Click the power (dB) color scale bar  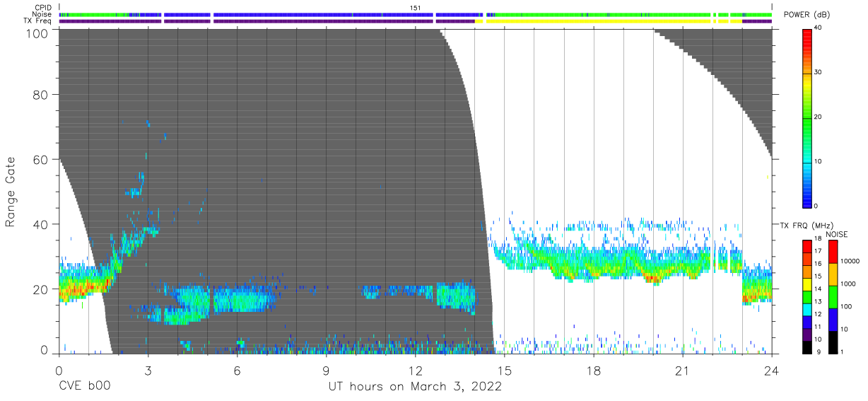click(807, 117)
